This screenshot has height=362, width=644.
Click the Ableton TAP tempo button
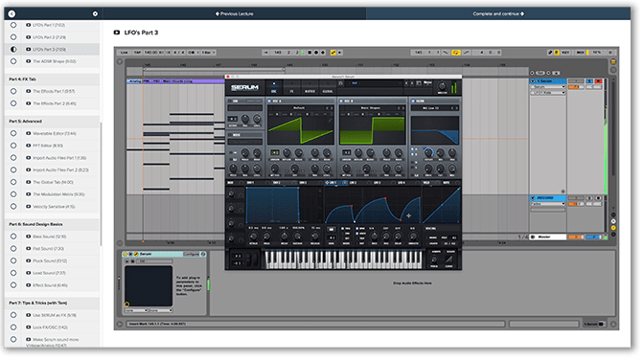[x=137, y=53]
